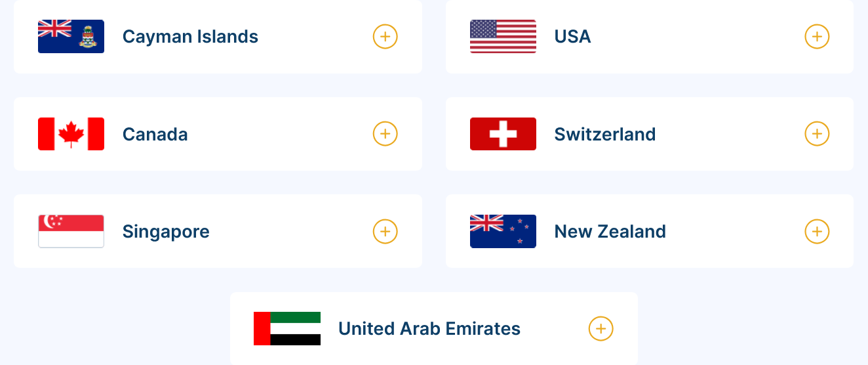
Task: Click the Canada country name text
Action: (155, 134)
